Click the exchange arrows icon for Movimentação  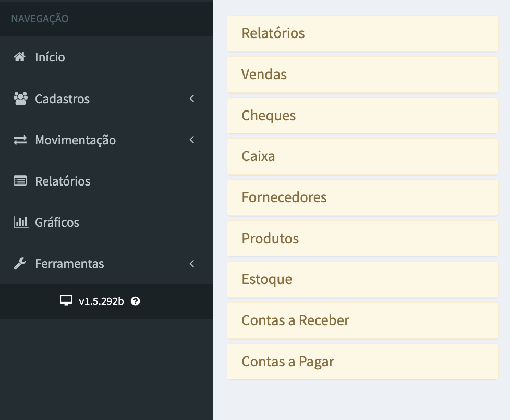coord(20,140)
